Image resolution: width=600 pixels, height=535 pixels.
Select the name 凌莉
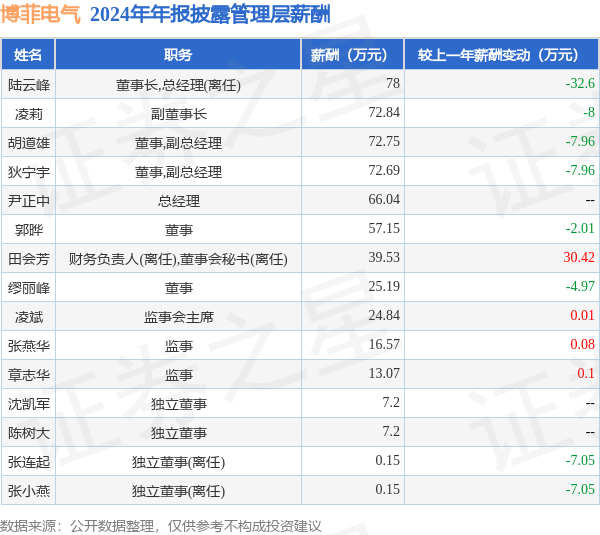coord(29,114)
